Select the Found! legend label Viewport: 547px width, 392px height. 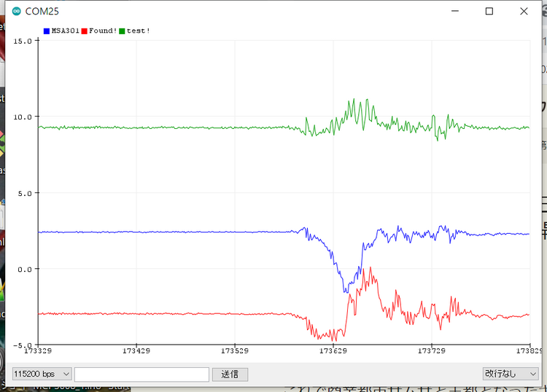click(x=103, y=31)
